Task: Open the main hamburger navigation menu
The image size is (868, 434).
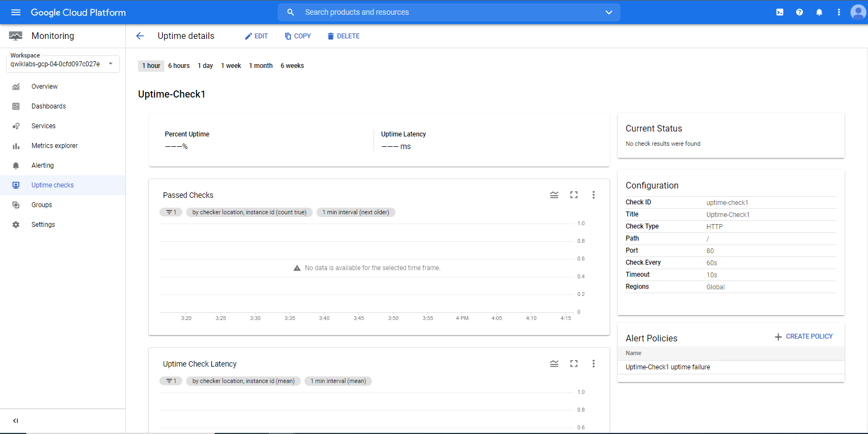Action: [x=16, y=12]
